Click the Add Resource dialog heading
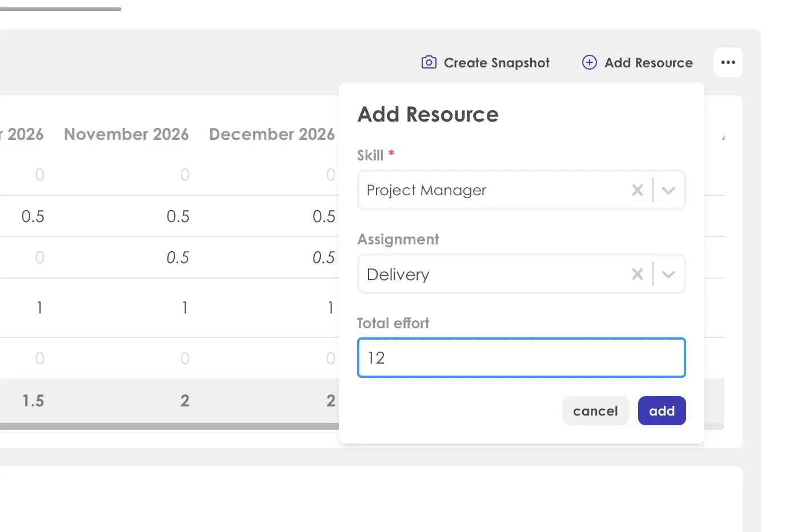 428,114
